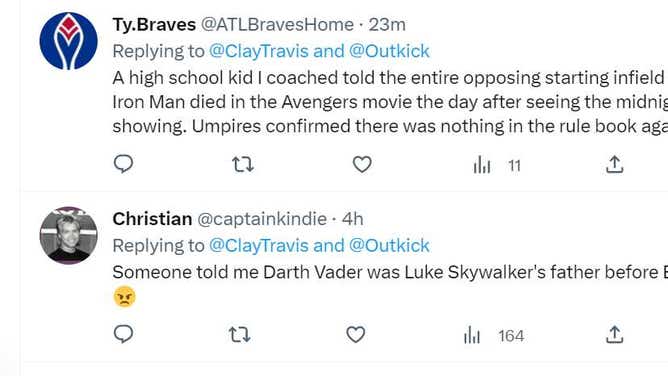Screen dimensions: 668x376
Task: Retweet the Ty.Braves post
Action: click(x=243, y=164)
